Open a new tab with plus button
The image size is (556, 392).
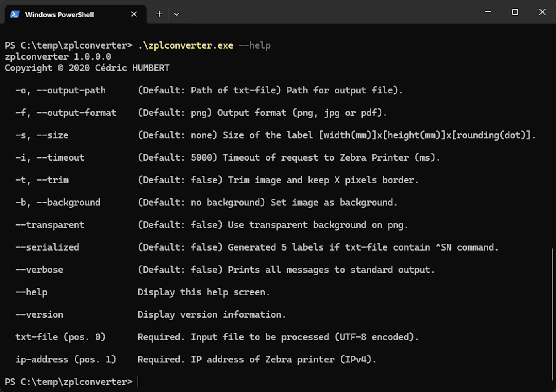159,14
